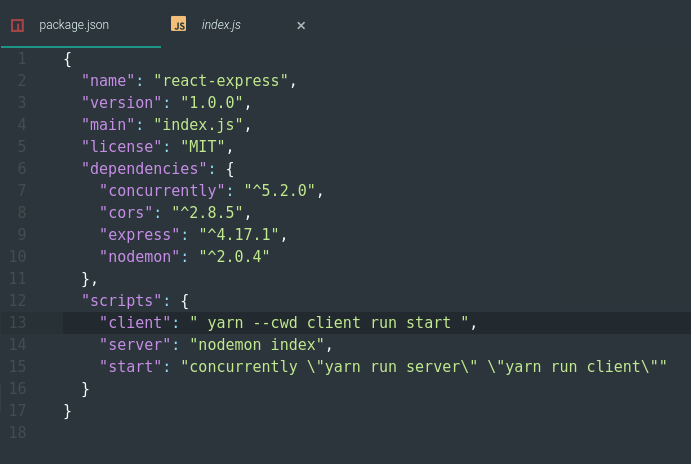The image size is (691, 464).
Task: Click the concurrently yarn run server command value
Action: click(x=424, y=367)
